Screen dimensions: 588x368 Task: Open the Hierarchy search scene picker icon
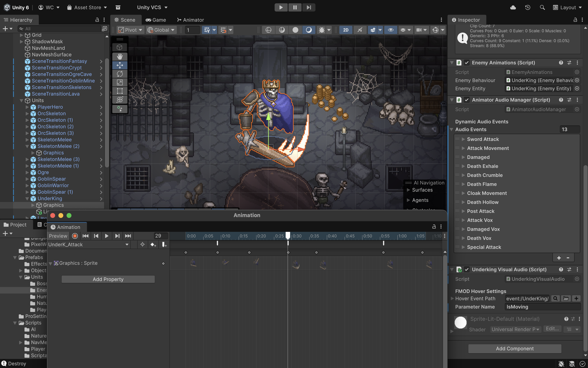tap(104, 29)
